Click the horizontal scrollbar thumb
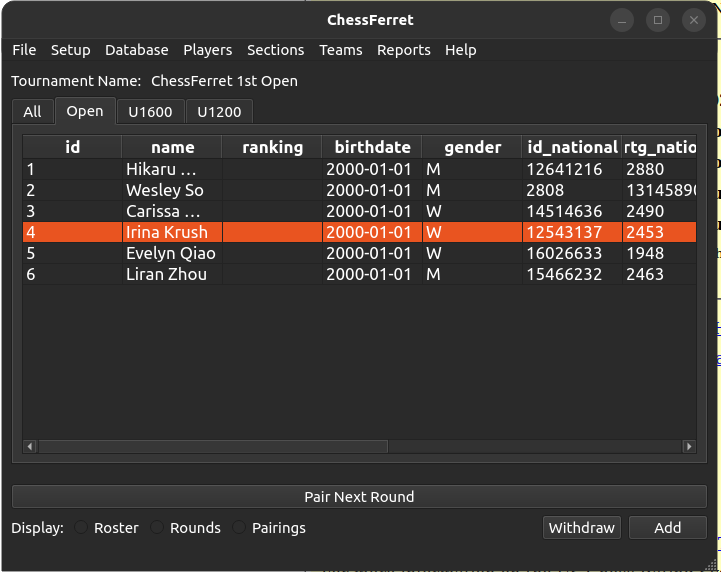721x572 pixels. [213, 446]
